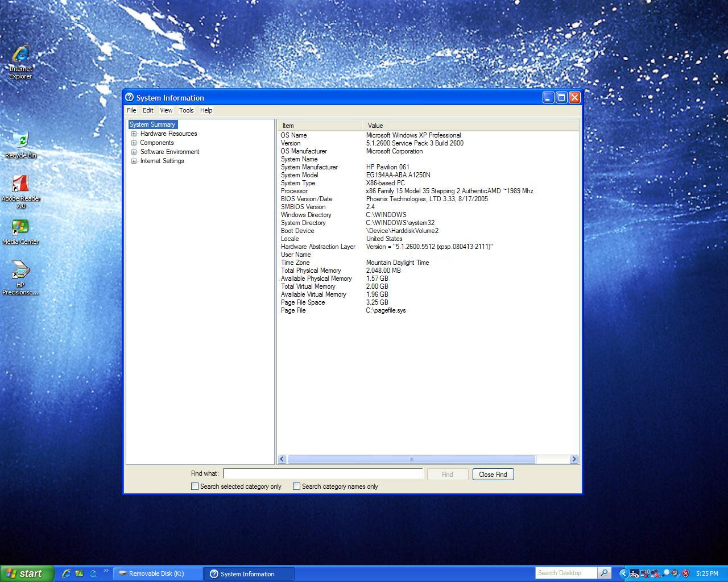728x582 pixels.
Task: Click the green Media Center Quick Launch icon
Action: click(x=79, y=573)
